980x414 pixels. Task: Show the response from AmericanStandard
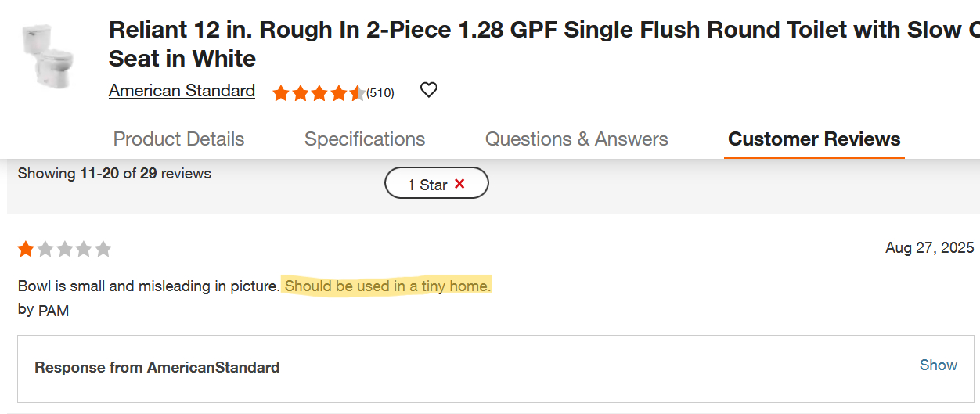point(938,365)
